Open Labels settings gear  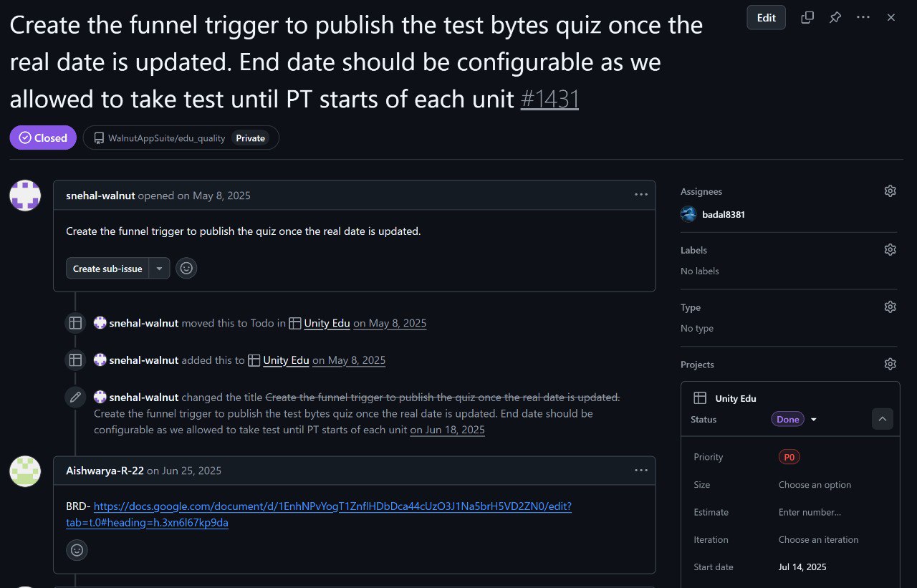(890, 249)
